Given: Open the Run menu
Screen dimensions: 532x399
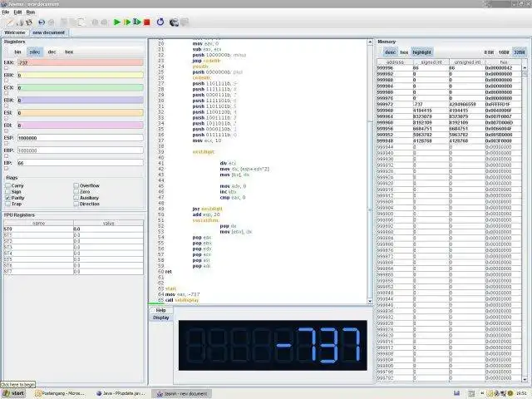Looking at the screenshot, I should (x=31, y=12).
